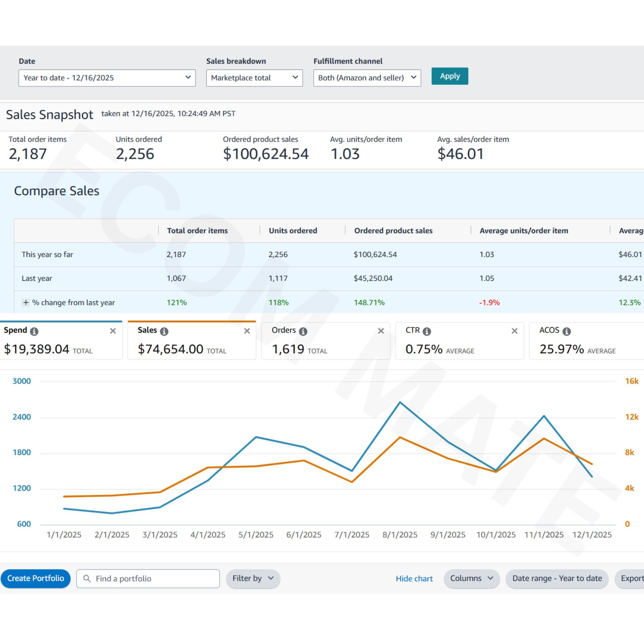Click the Ordered product sales column header

(393, 231)
